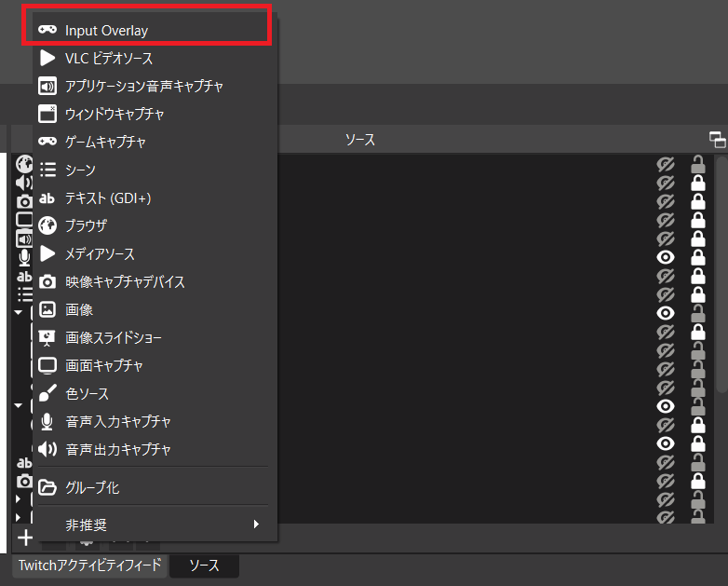Click the plus add source button
Viewport: 728px width, 586px height.
click(25, 538)
